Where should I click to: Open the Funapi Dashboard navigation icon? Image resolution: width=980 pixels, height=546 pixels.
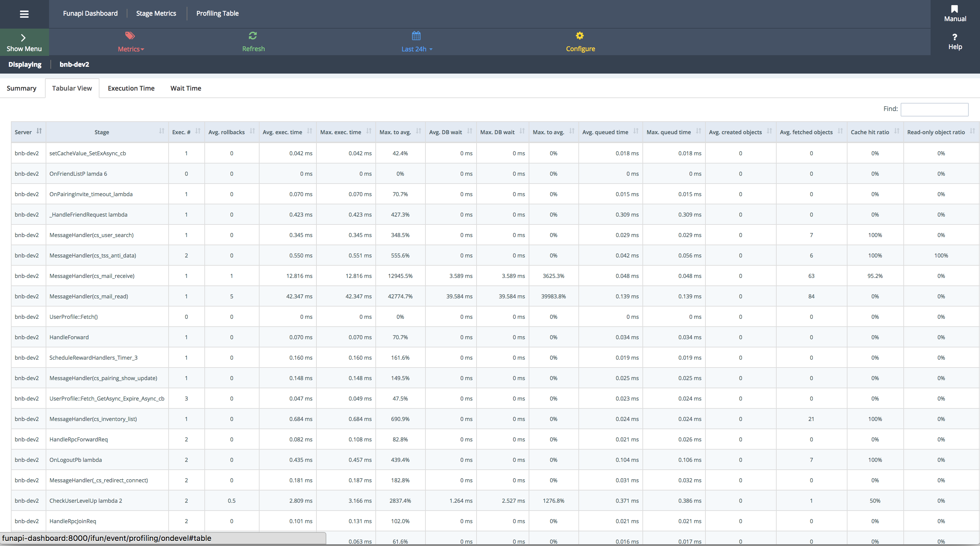24,13
